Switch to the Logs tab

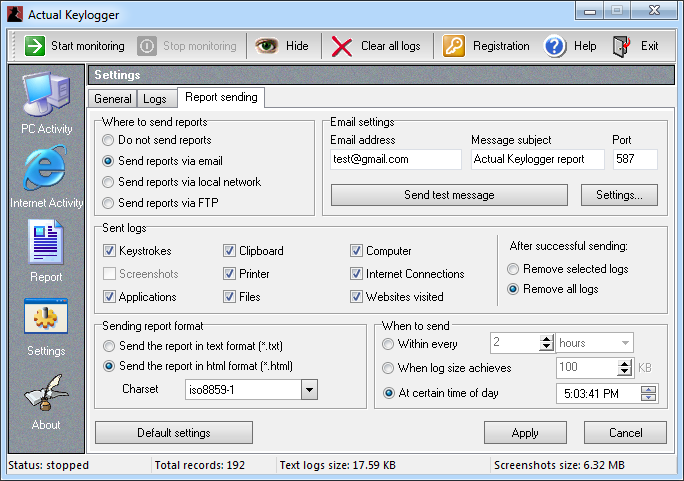tap(155, 99)
